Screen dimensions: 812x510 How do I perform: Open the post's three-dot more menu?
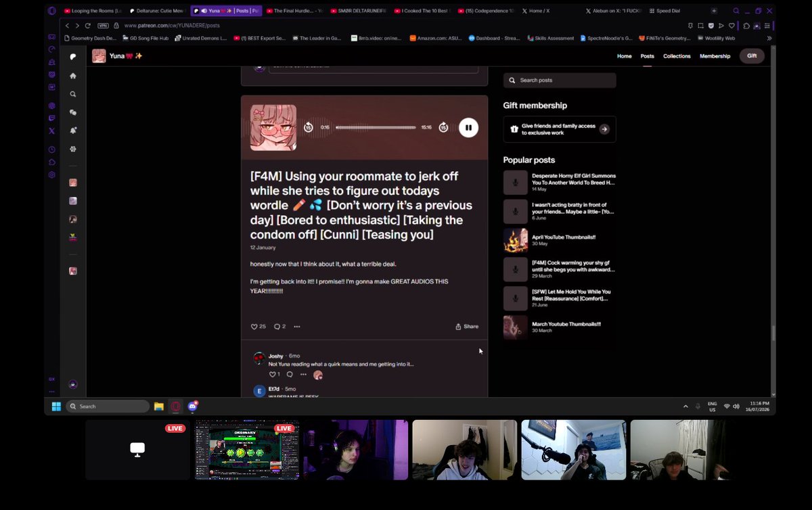296,326
